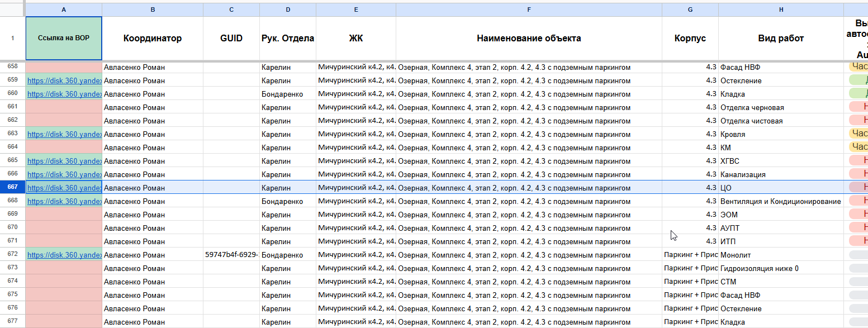Select row number 677 header

pos(13,322)
